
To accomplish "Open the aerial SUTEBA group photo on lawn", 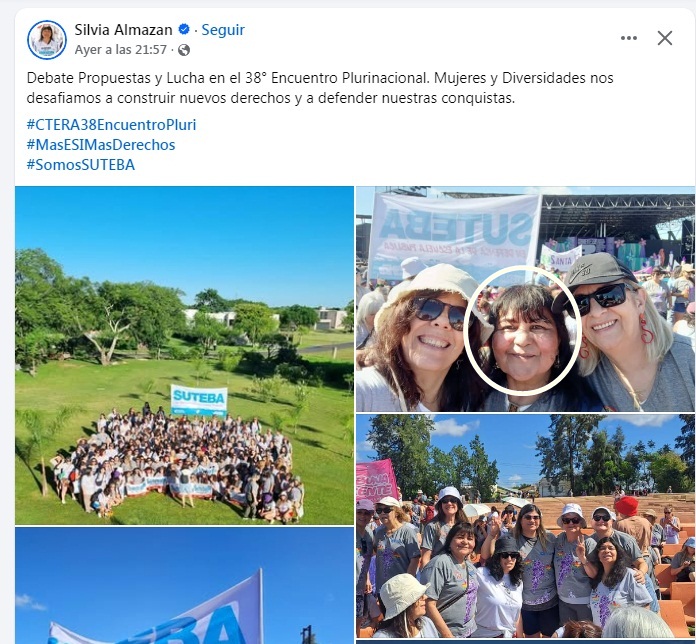I will pyautogui.click(x=184, y=355).
